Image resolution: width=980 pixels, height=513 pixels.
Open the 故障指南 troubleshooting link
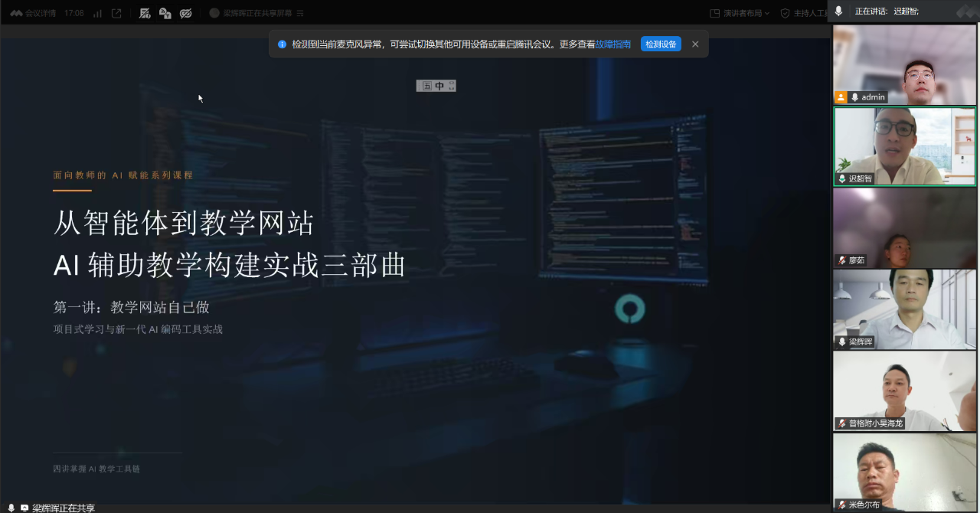613,44
